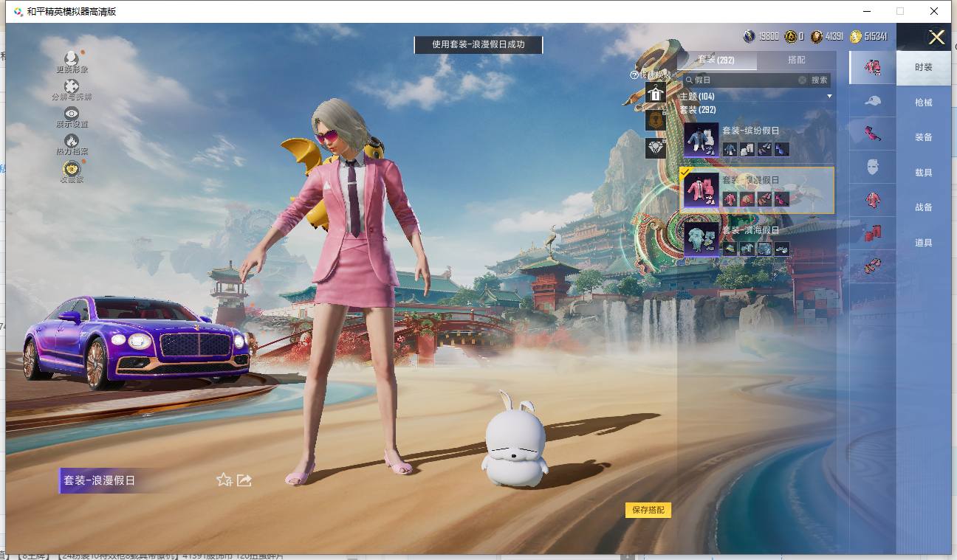Viewport: 957px width, 560px height.
Task: Open the gold emblem badge icon
Action: click(x=655, y=120)
